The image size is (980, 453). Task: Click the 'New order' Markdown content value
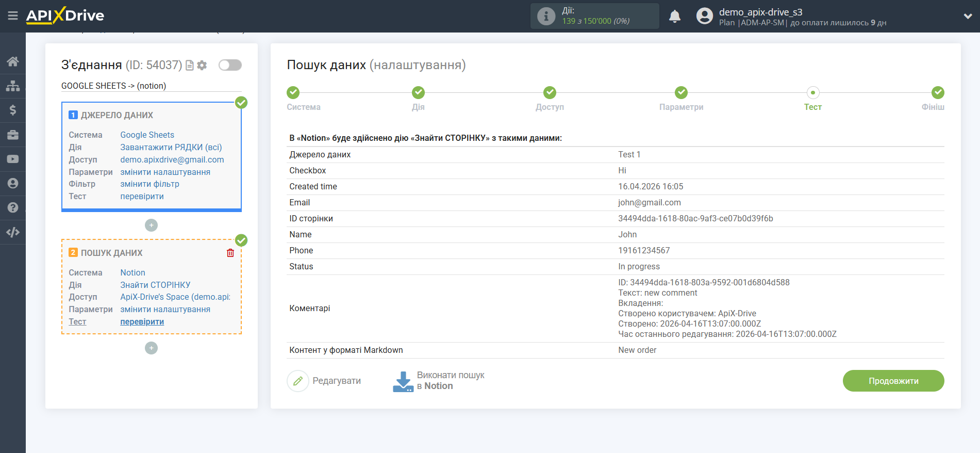point(637,350)
